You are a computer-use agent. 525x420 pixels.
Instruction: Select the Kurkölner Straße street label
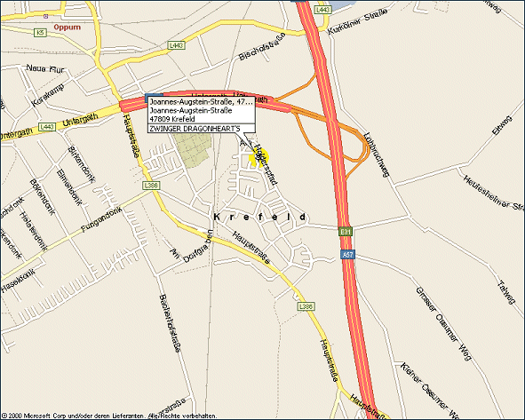357,20
